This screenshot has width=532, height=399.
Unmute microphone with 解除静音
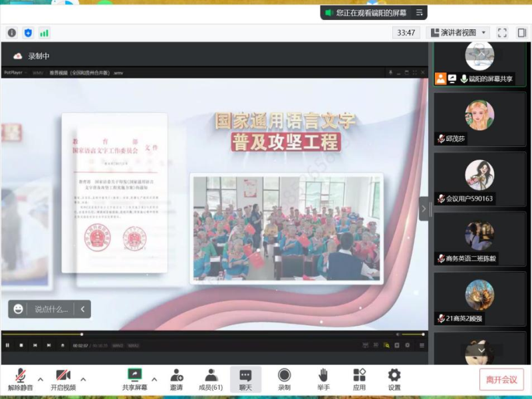[21, 379]
